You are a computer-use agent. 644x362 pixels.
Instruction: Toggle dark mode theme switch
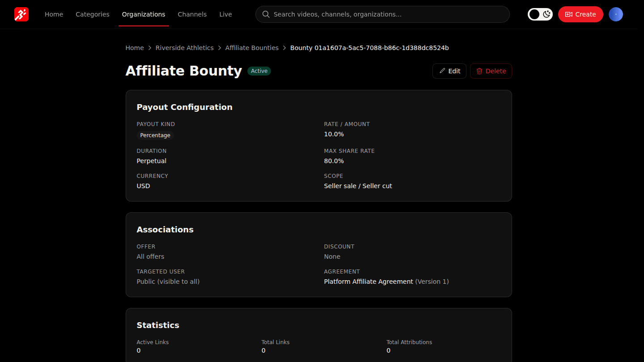tap(540, 14)
